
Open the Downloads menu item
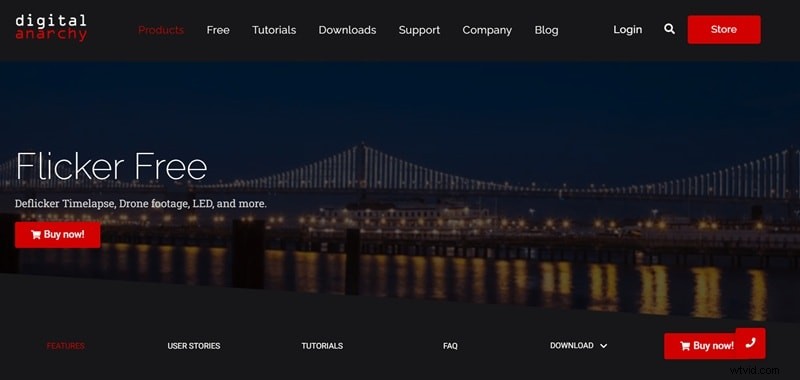click(x=347, y=30)
